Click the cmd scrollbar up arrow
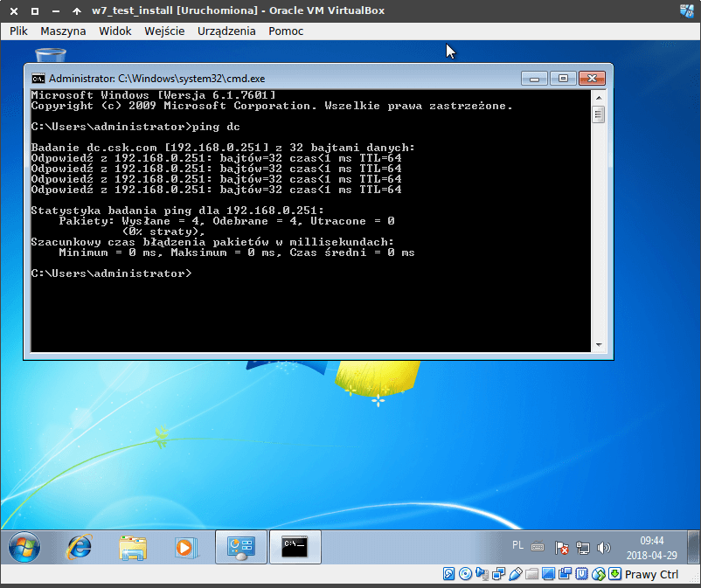701x588 pixels. [x=599, y=97]
